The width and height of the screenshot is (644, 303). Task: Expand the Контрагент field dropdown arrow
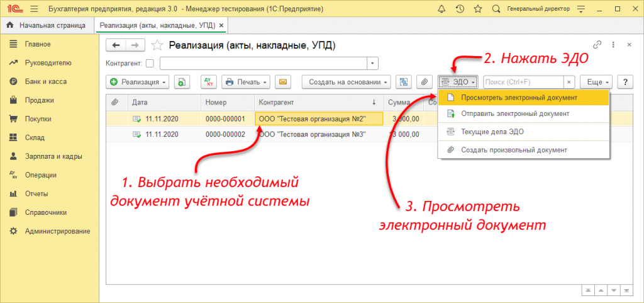372,64
